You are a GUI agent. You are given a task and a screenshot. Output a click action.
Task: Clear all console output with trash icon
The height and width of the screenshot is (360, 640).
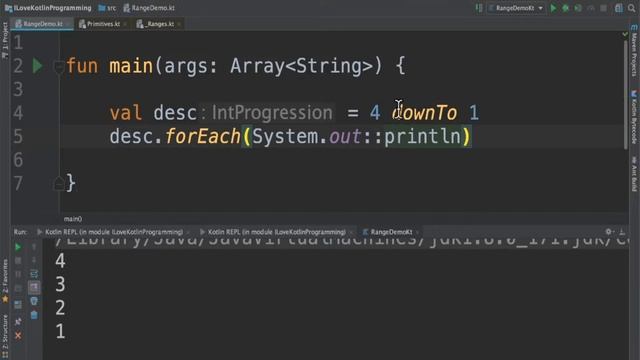pyautogui.click(x=34, y=315)
